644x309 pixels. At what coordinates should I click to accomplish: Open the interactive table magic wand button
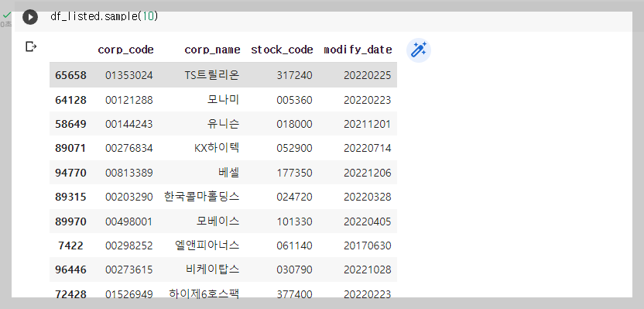419,50
